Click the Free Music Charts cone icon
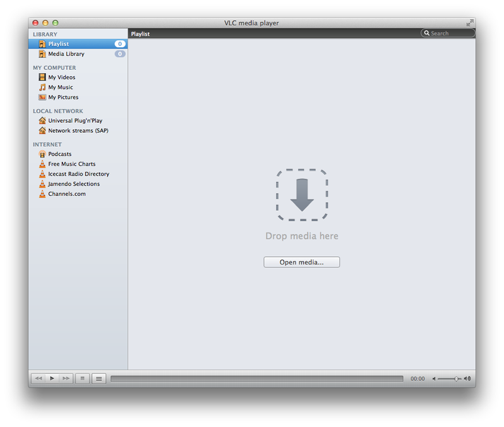The width and height of the screenshot is (504, 427). point(42,164)
